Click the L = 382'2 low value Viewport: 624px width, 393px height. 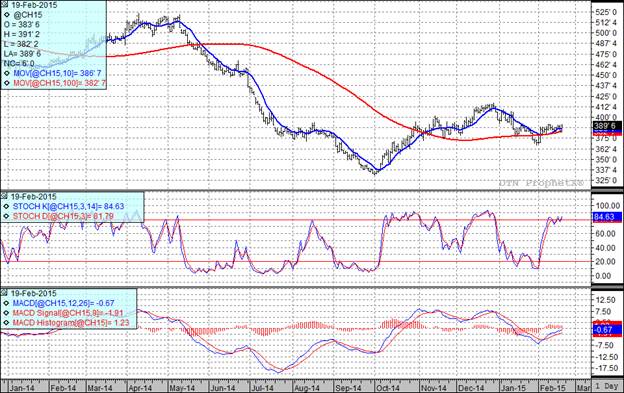point(21,44)
